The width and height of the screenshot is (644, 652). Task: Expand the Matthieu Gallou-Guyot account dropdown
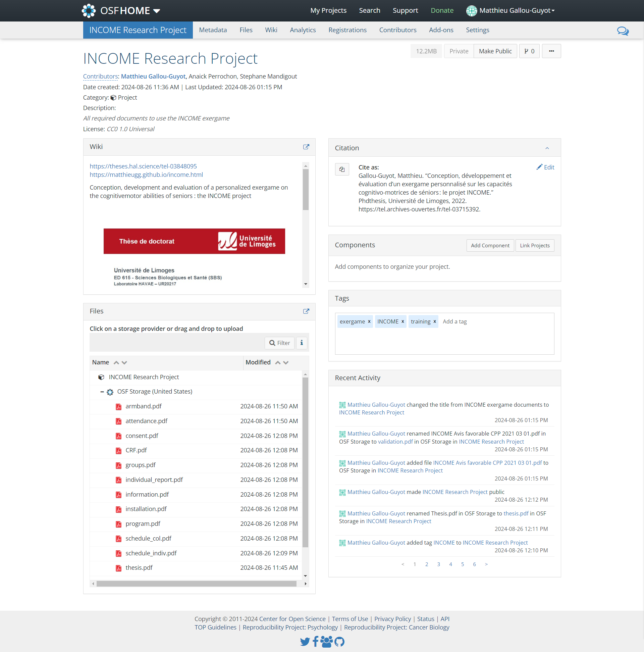click(x=511, y=10)
